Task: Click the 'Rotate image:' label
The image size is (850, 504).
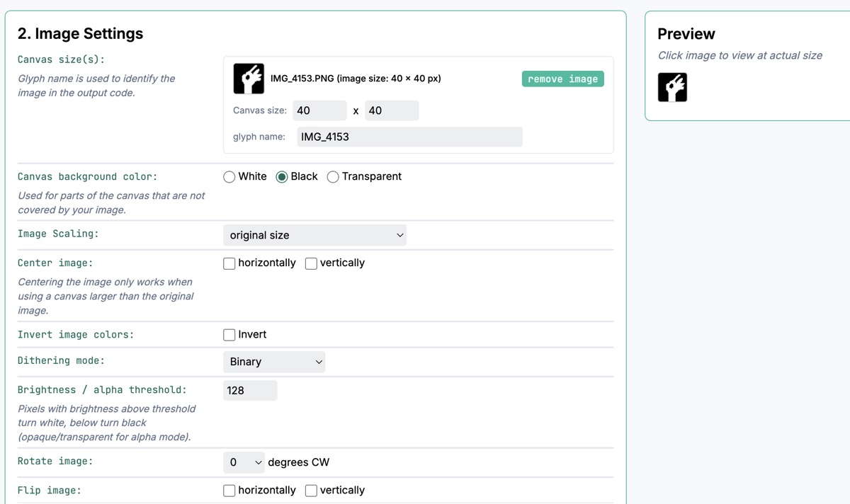Action: pos(55,461)
